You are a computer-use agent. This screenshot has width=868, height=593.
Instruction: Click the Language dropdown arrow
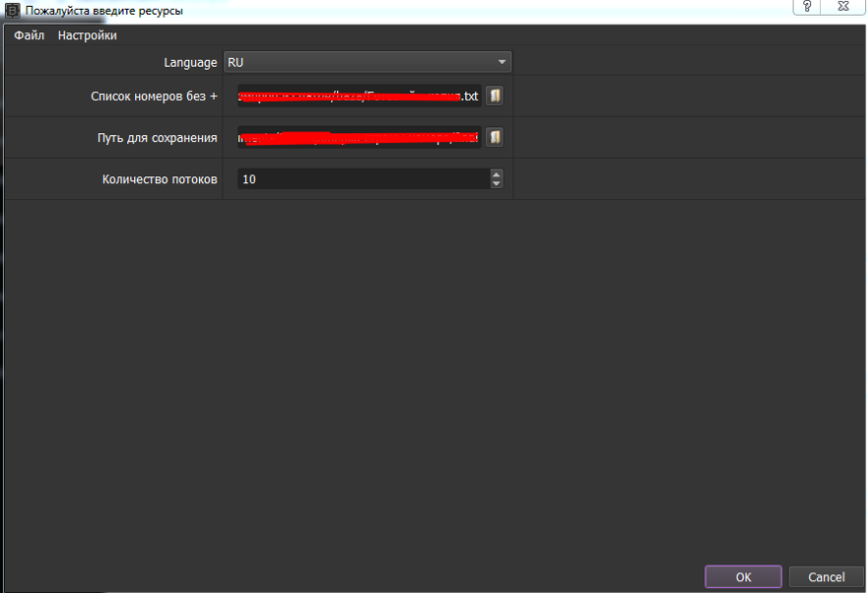(x=502, y=62)
